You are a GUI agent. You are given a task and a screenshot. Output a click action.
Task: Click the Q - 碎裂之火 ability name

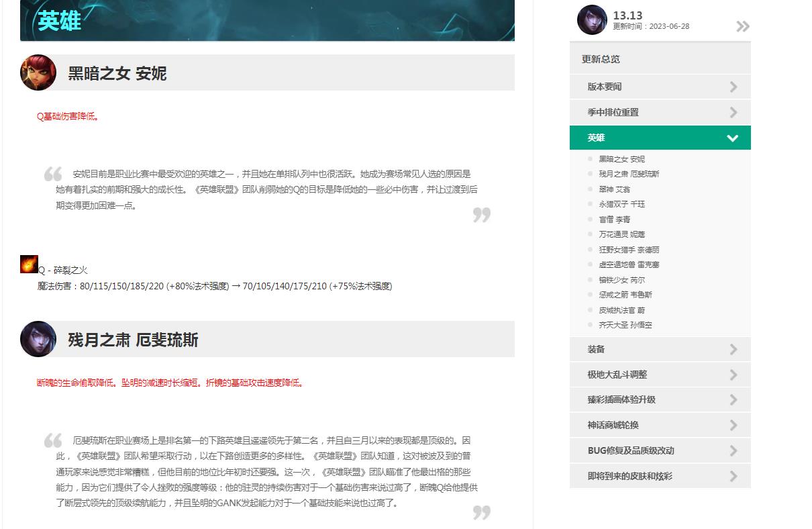click(62, 270)
